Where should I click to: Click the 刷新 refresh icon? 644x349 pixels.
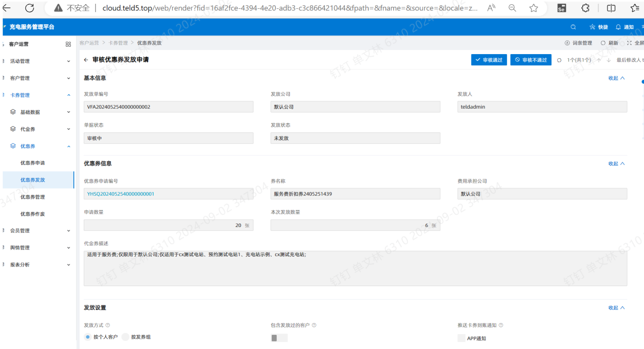pyautogui.click(x=603, y=43)
